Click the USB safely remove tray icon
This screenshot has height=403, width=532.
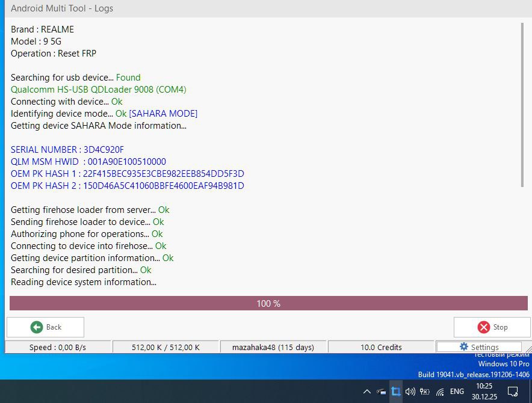(x=382, y=392)
